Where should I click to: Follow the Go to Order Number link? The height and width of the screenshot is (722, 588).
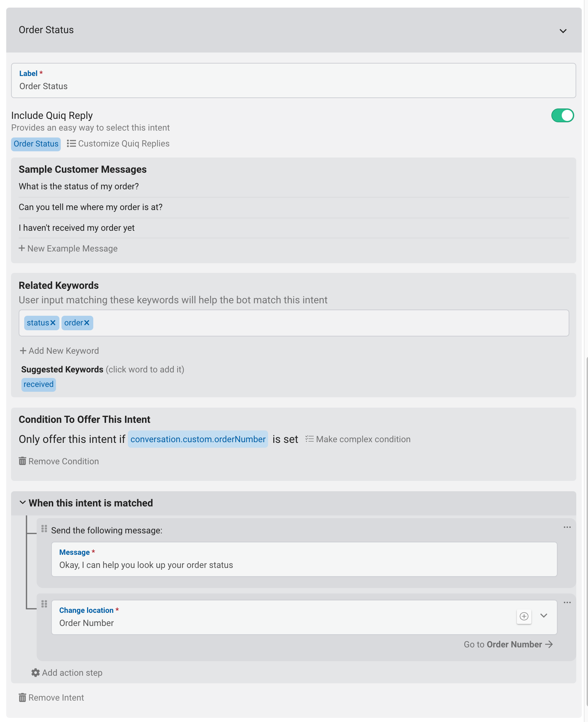pyautogui.click(x=508, y=645)
